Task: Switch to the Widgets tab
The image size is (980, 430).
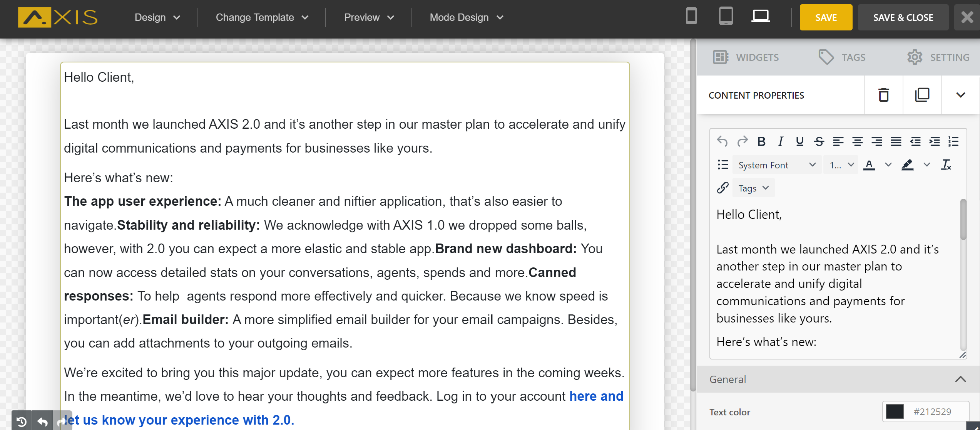Action: click(x=746, y=57)
